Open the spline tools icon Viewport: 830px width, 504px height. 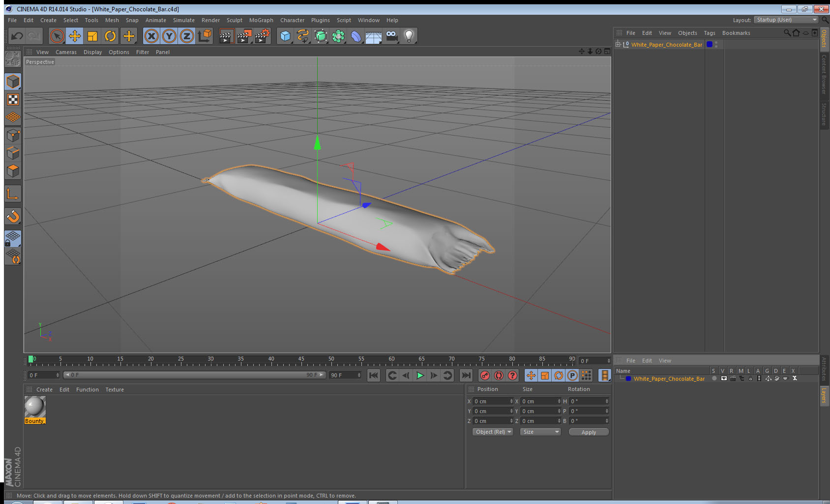click(x=303, y=36)
